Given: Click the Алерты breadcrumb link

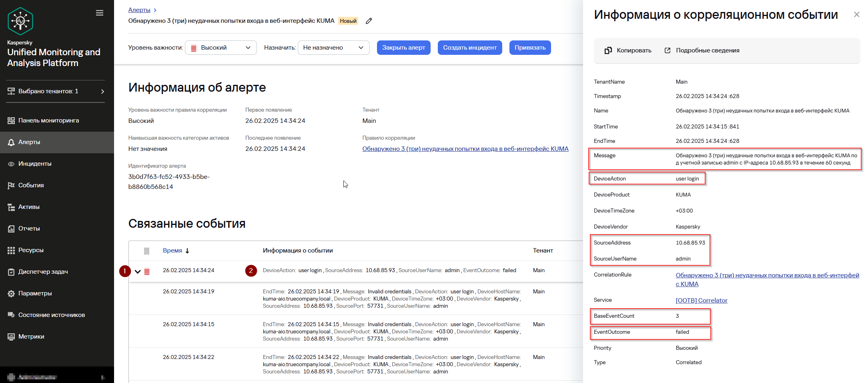Looking at the screenshot, I should click(139, 10).
